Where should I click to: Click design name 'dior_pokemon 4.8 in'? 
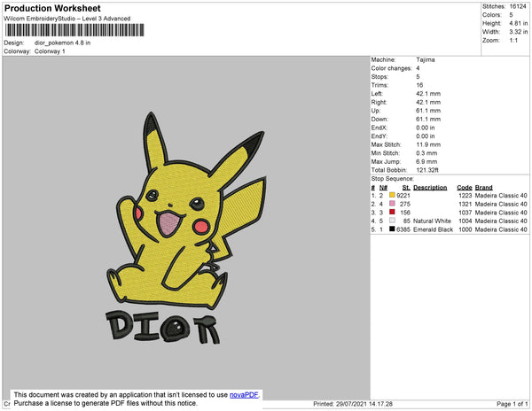(62, 43)
